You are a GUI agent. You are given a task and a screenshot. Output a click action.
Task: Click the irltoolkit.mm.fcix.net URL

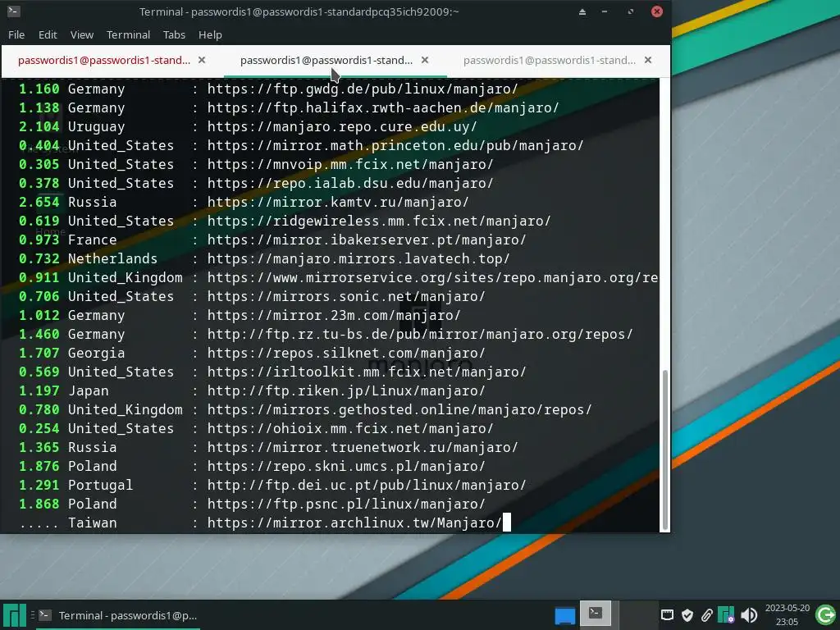[367, 372]
